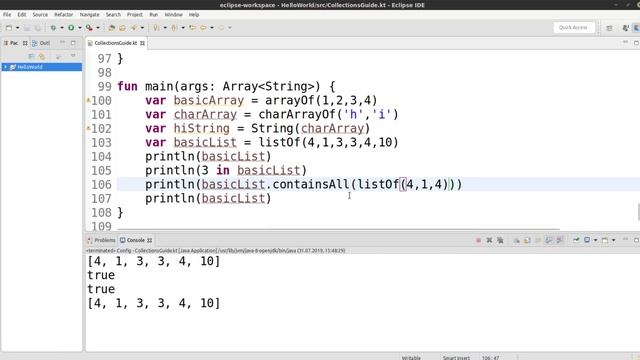Toggle Show Console on error output change
Image resolution: width=640 pixels, height=360 pixels.
[x=560, y=240]
